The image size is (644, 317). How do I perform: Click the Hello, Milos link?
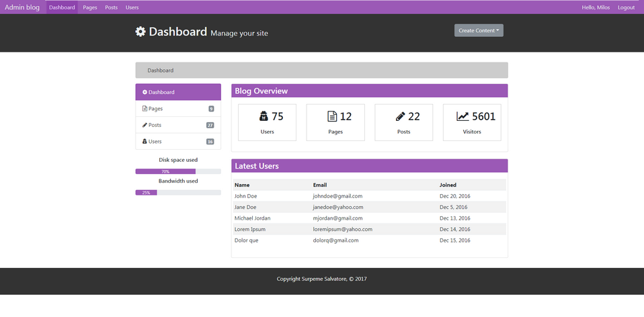click(x=596, y=7)
